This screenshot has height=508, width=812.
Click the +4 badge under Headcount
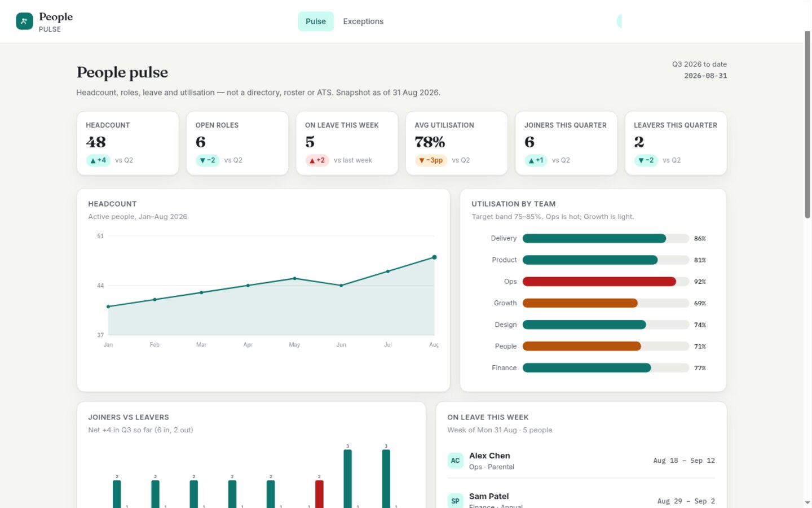98,160
